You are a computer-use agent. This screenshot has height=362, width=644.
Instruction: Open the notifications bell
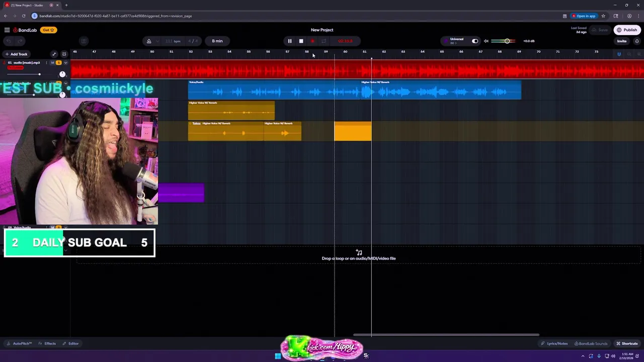[x=637, y=41]
